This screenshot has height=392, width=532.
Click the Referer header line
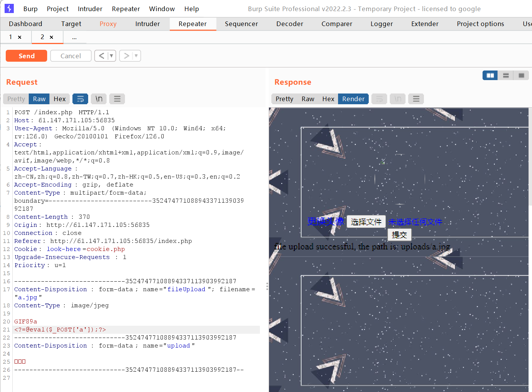(103, 241)
